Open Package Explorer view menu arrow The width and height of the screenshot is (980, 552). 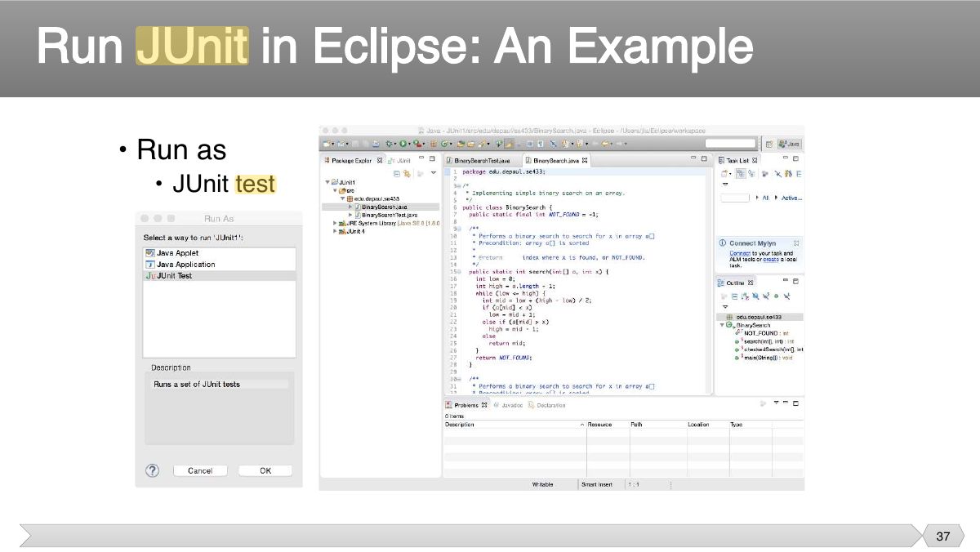[432, 173]
